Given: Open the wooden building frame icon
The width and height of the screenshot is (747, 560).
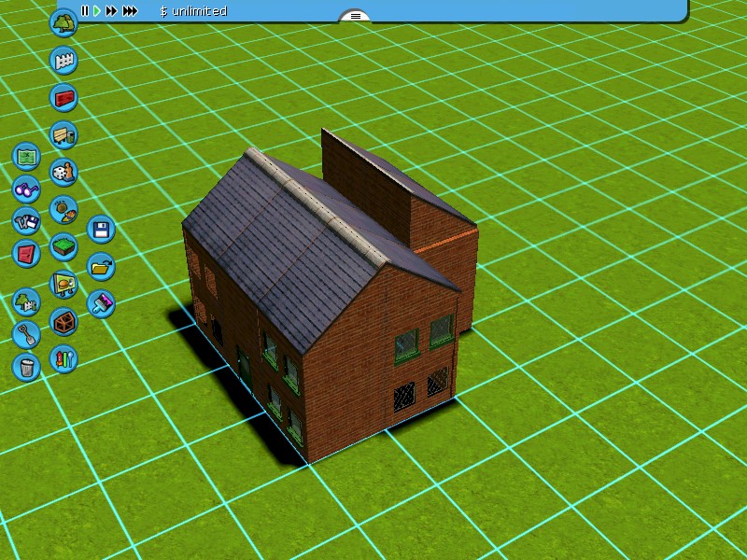Looking at the screenshot, I should [63, 322].
